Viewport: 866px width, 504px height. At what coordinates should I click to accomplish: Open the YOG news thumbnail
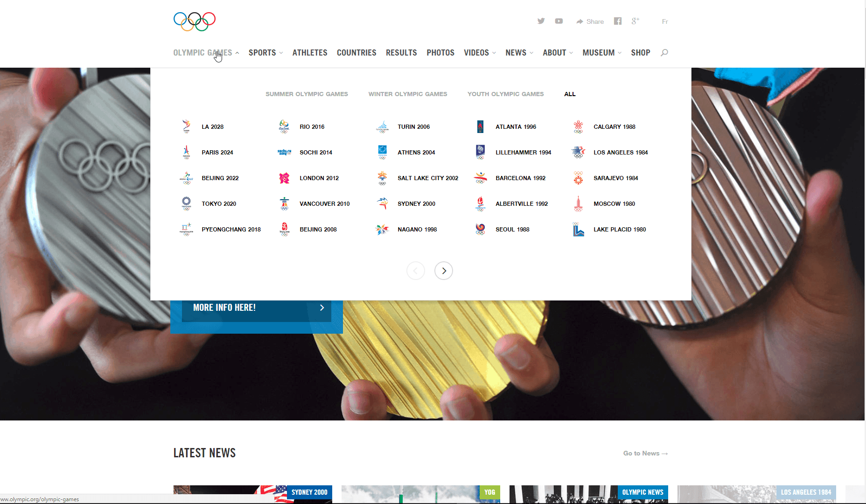421,494
